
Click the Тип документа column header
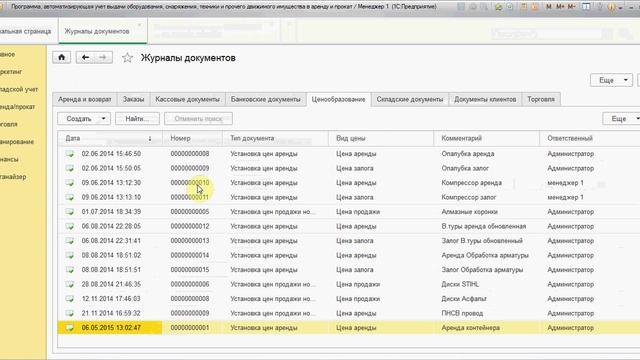pos(276,138)
